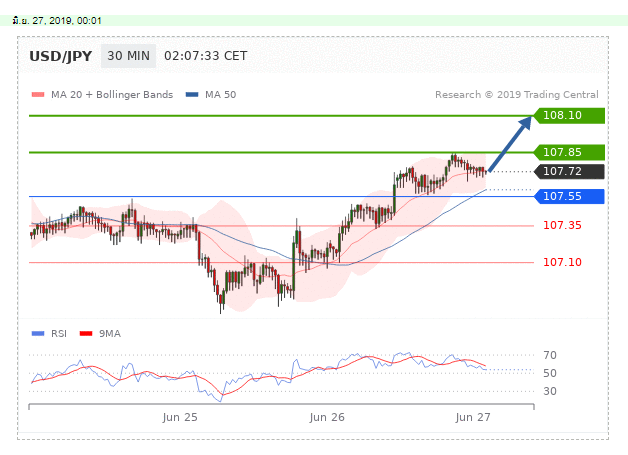Click the 02:07:33 CET timestamp
628x455 pixels.
tap(205, 56)
